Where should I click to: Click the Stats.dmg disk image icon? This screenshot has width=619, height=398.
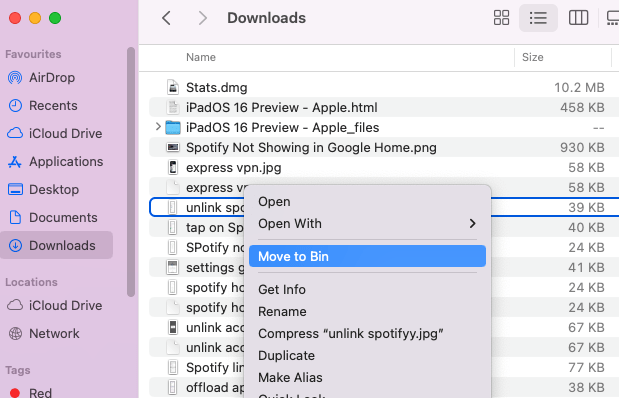point(173,87)
